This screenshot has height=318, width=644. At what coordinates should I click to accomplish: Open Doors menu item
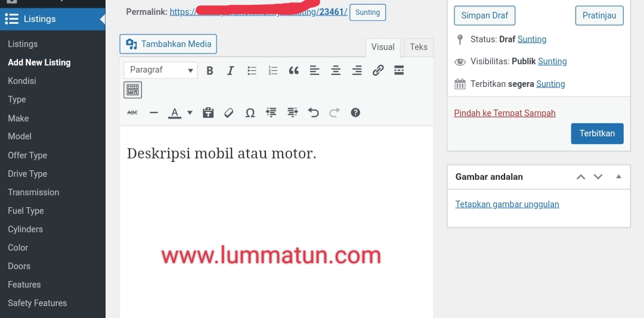[19, 266]
